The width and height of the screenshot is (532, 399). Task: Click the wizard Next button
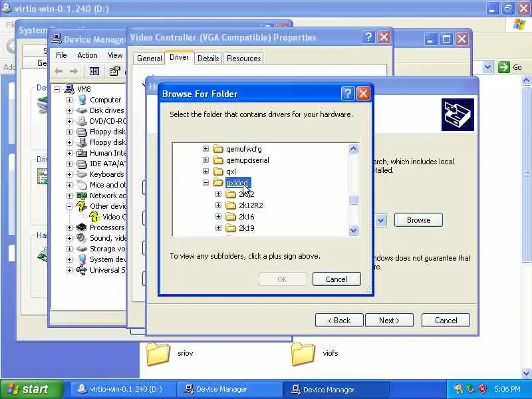pos(389,321)
